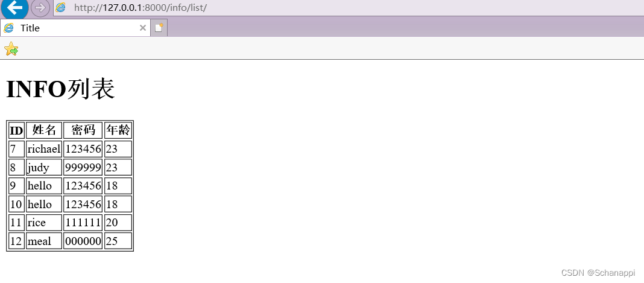The width and height of the screenshot is (644, 283).
Task: Select the Title tab
Action: [75, 28]
